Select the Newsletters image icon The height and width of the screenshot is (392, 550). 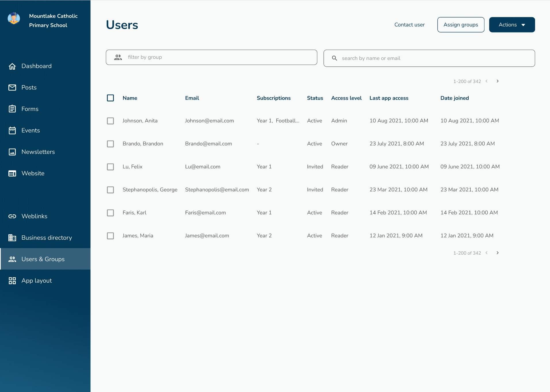[12, 152]
